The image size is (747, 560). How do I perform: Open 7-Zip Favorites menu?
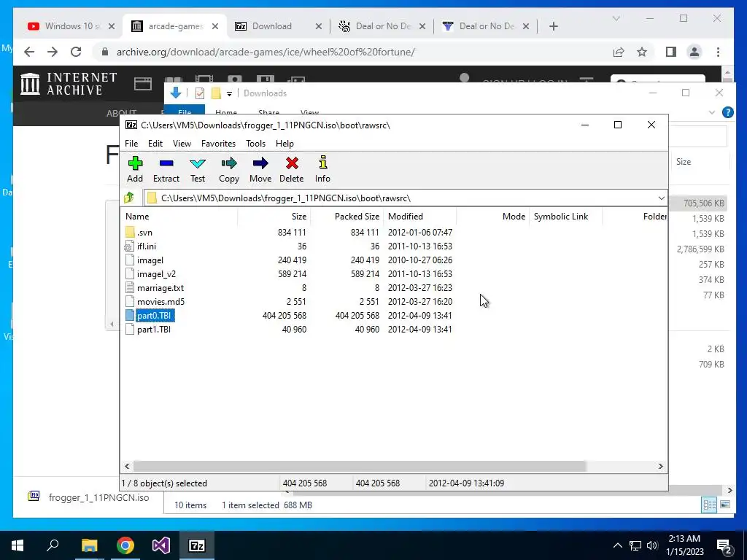tap(218, 144)
